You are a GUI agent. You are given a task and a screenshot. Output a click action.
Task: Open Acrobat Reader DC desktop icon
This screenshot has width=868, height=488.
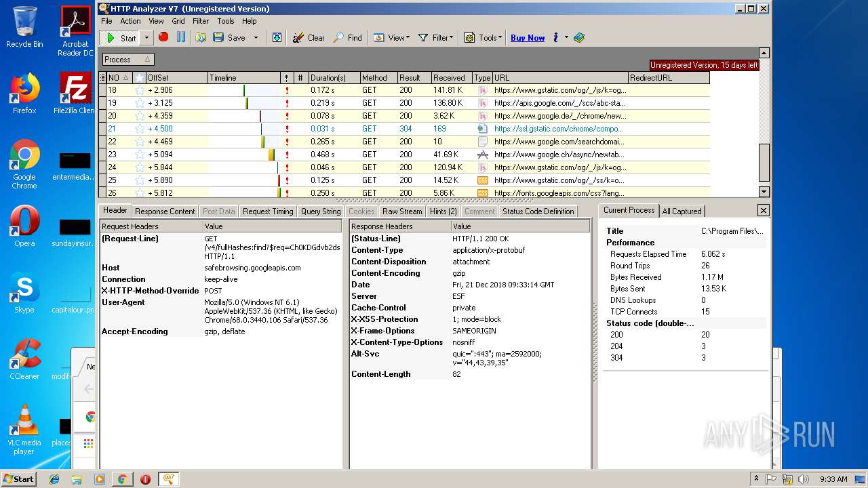[75, 31]
